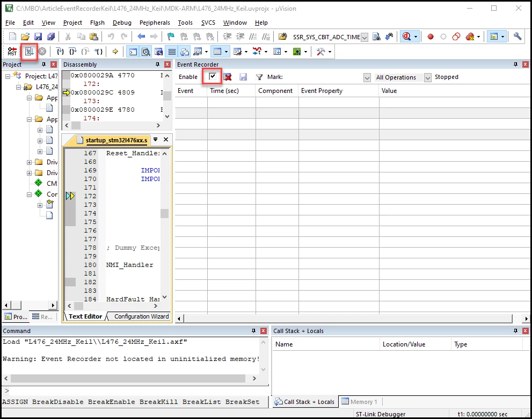Close the Event Recorder panel

(525, 64)
